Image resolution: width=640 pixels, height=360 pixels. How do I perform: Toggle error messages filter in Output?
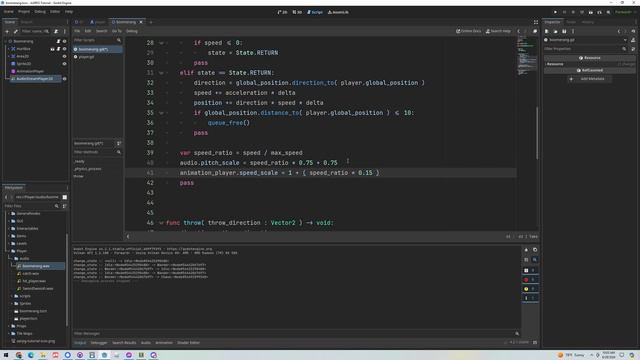pos(530,280)
